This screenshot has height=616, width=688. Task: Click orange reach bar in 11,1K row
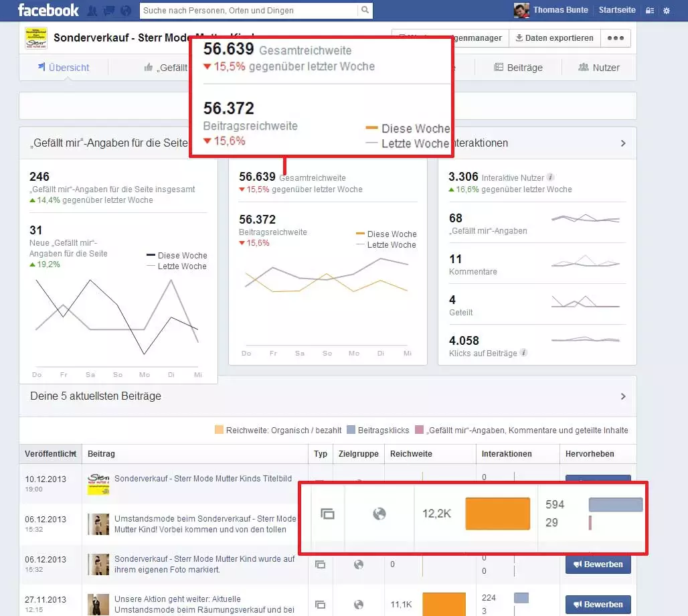pyautogui.click(x=444, y=604)
